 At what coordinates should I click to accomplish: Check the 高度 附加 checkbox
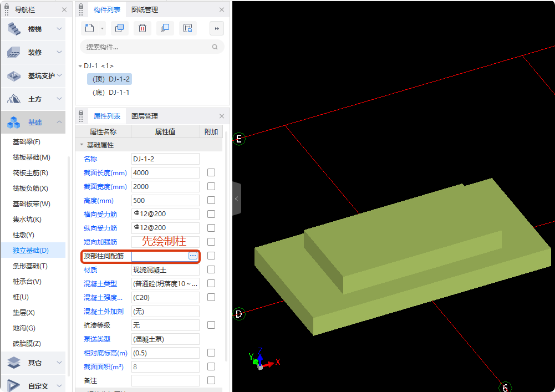click(x=211, y=200)
